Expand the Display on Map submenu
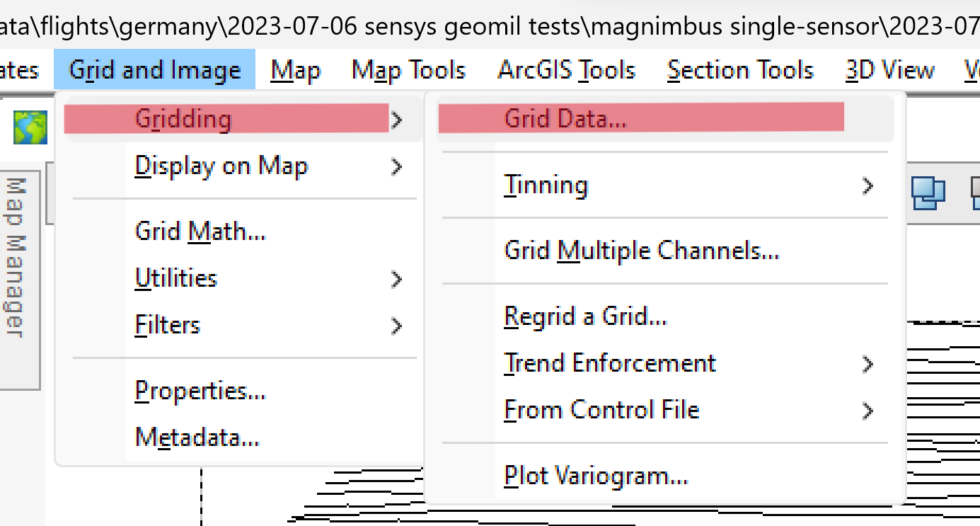Image resolution: width=980 pixels, height=526 pixels. click(221, 166)
